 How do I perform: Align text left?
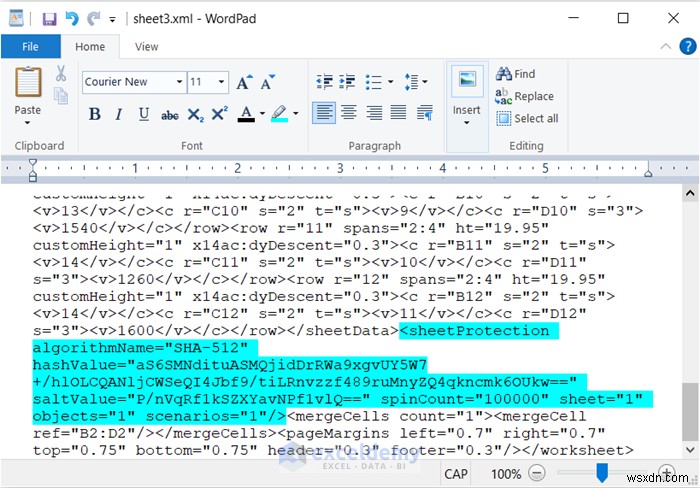[324, 113]
